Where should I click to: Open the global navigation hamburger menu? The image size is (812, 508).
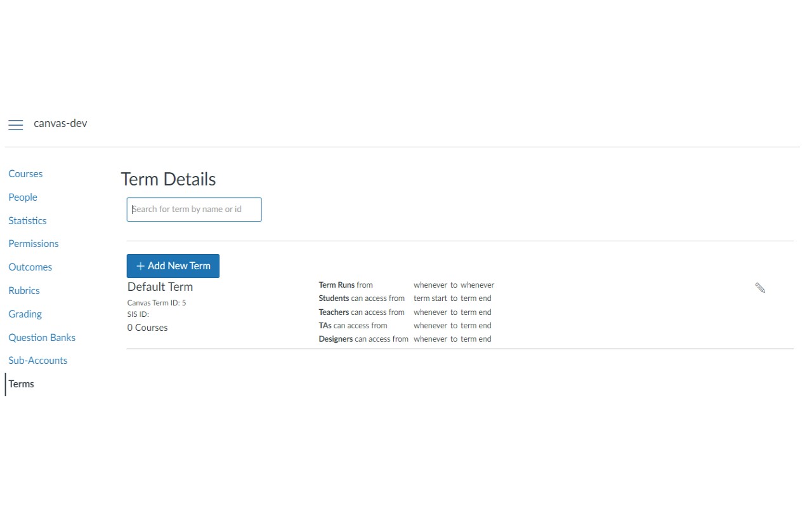(x=16, y=125)
